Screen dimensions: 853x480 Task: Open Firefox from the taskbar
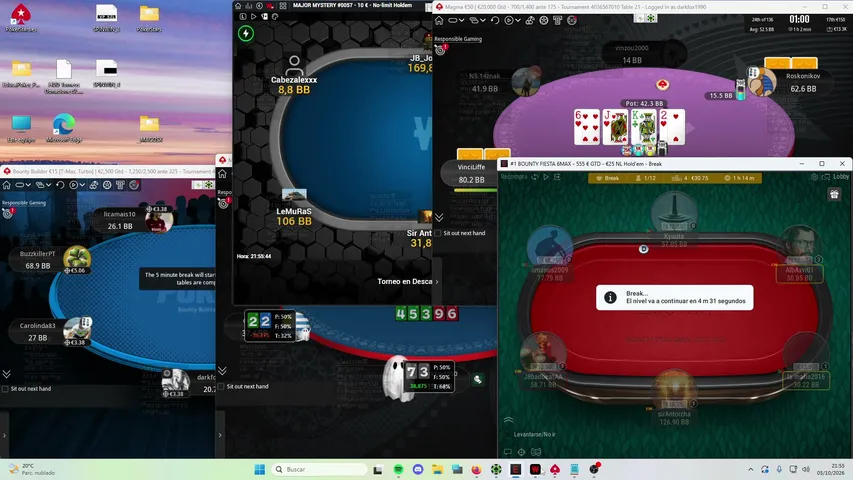click(477, 469)
